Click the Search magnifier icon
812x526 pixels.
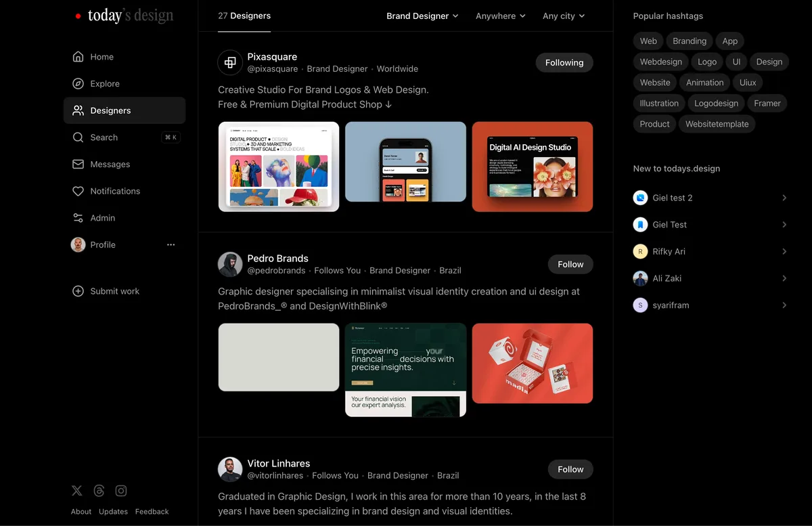click(x=78, y=137)
